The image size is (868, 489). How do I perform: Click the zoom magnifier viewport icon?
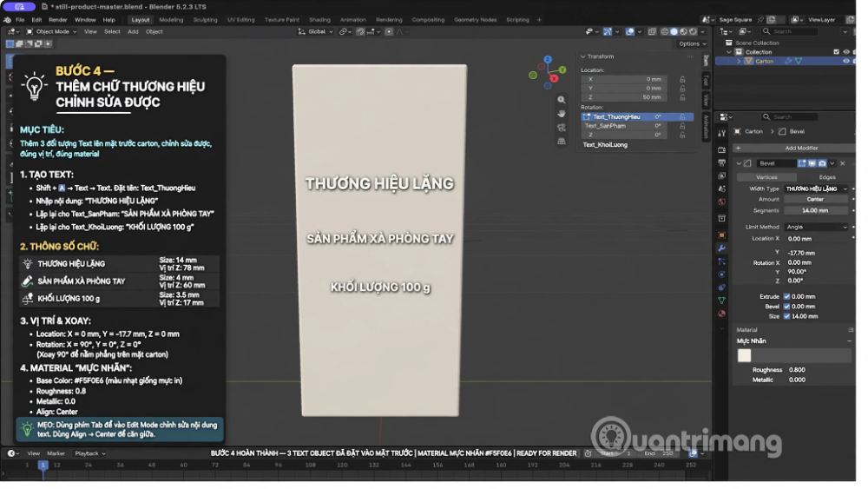point(562,100)
